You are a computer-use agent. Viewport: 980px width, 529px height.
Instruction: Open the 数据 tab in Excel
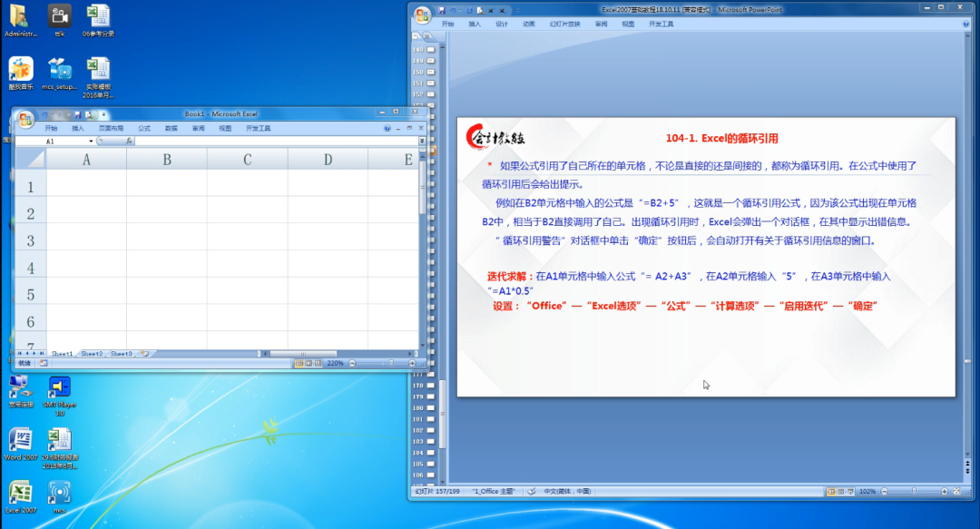pos(171,128)
